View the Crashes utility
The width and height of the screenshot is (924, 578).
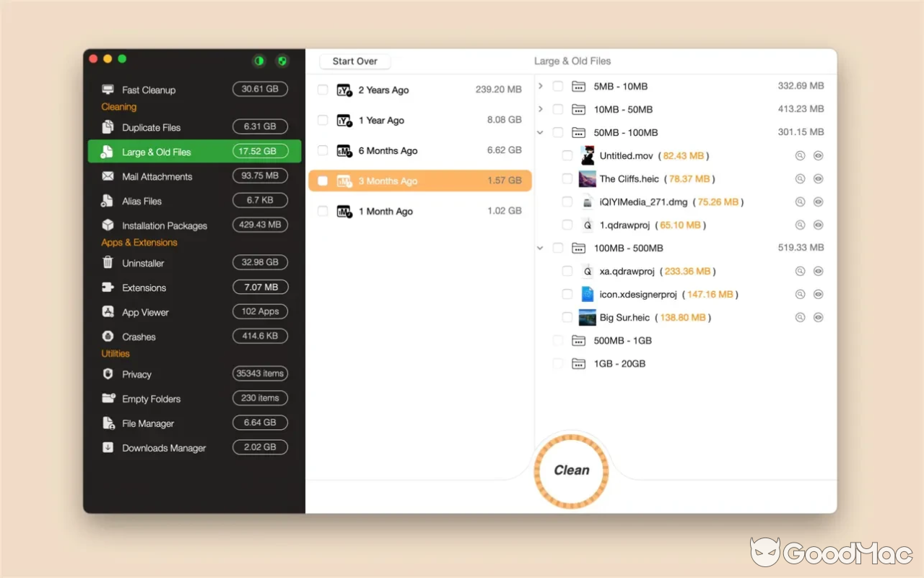point(140,336)
